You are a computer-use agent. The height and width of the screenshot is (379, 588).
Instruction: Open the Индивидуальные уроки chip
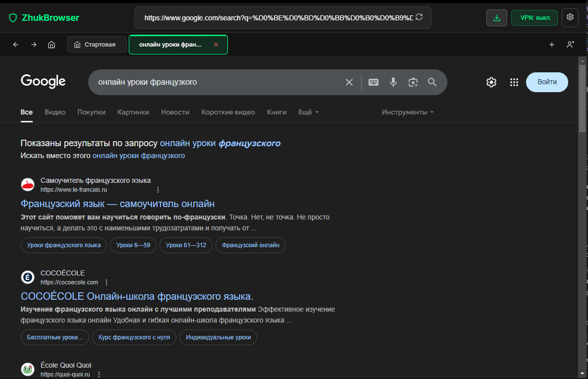[x=218, y=337]
